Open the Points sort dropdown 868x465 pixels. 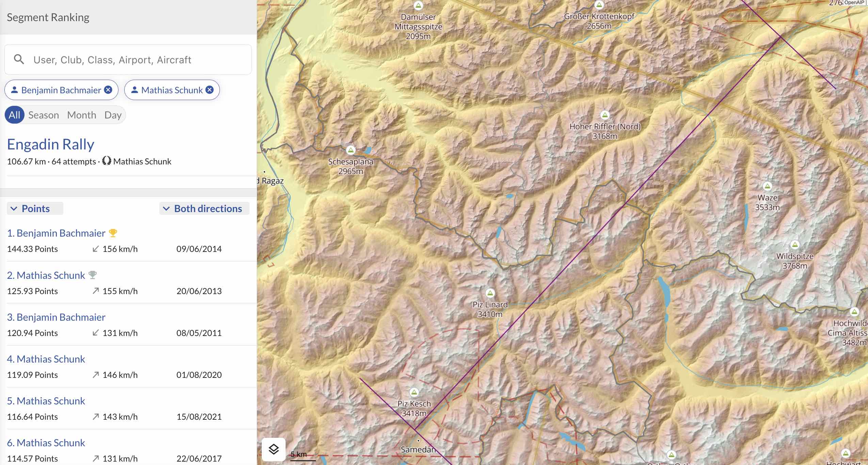35,208
